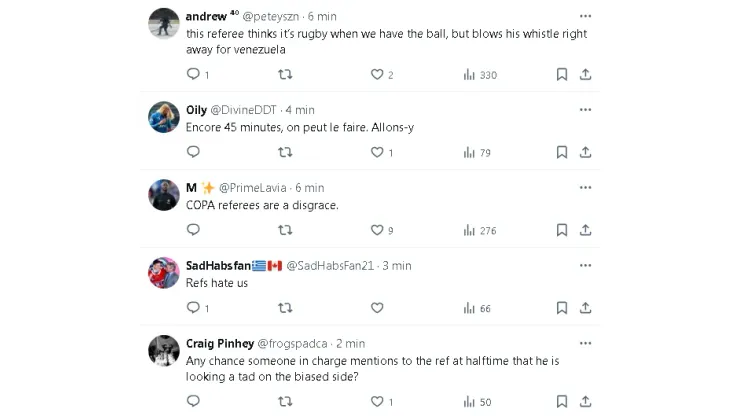Screen dimensions: 740x416
Task: Like Oily's "Encore 45 minutes" tweet
Action: pyautogui.click(x=377, y=152)
